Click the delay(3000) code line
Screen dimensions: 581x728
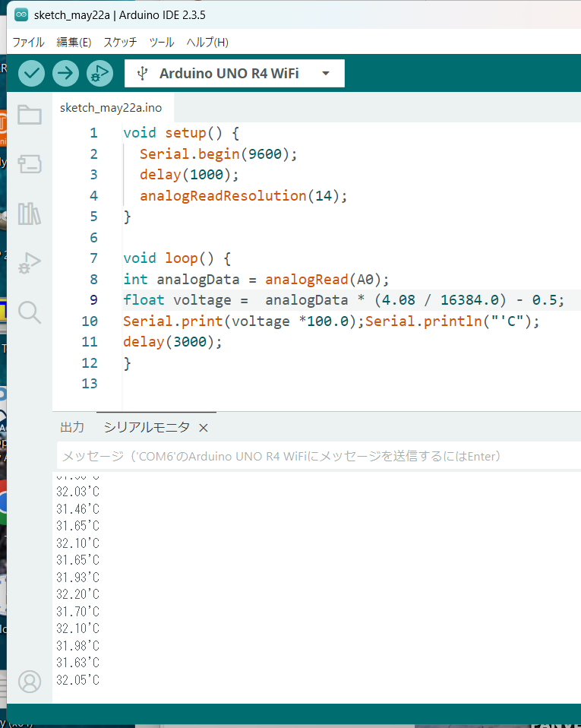click(172, 342)
